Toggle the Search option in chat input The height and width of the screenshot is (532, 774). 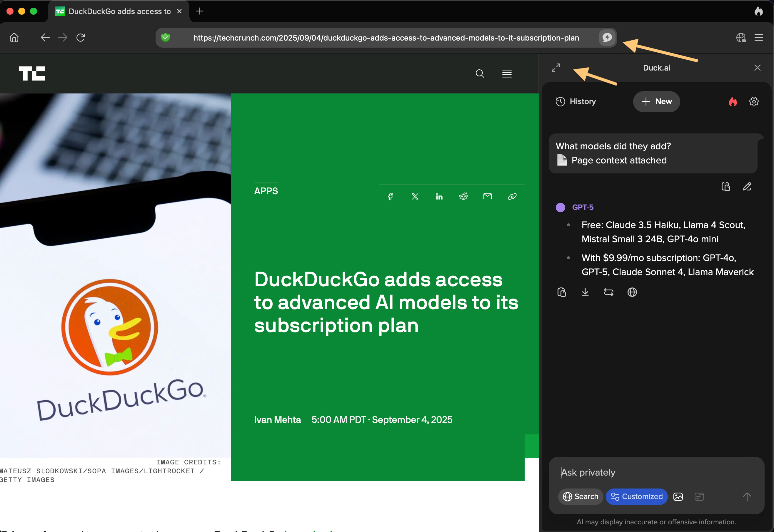point(580,497)
